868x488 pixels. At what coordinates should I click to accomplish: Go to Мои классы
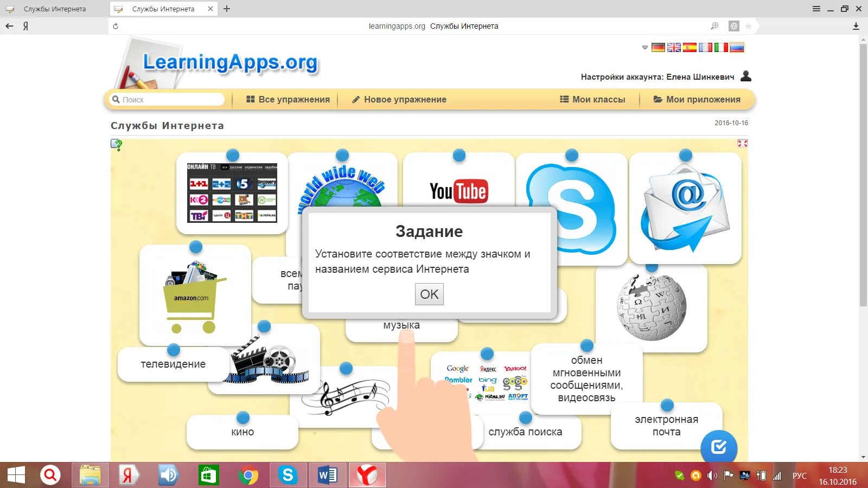coord(592,100)
